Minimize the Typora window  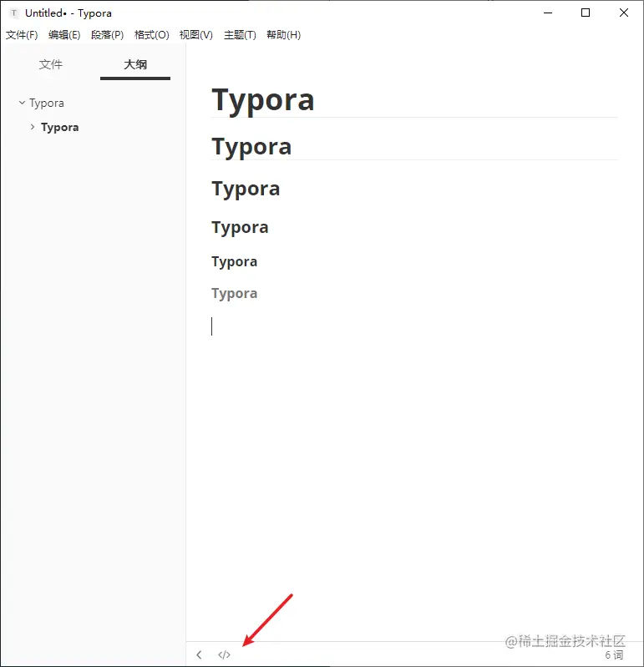(548, 13)
